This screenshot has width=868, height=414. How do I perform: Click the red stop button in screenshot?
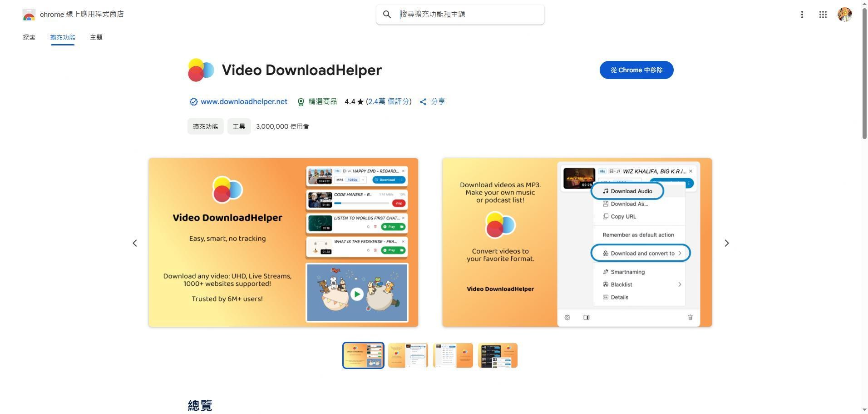pyautogui.click(x=399, y=203)
